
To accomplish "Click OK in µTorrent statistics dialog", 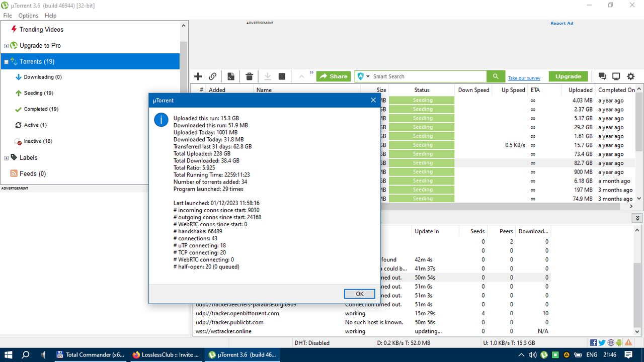I will coord(359,294).
